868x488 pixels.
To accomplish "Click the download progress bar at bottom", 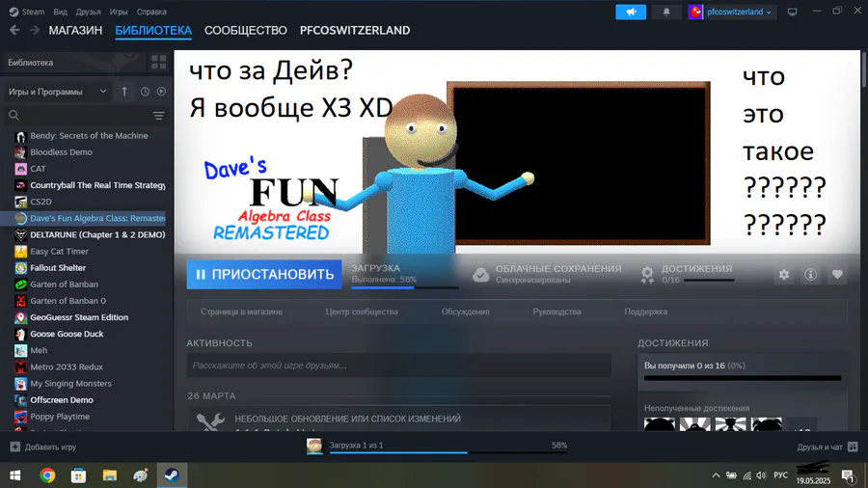I will 448,452.
